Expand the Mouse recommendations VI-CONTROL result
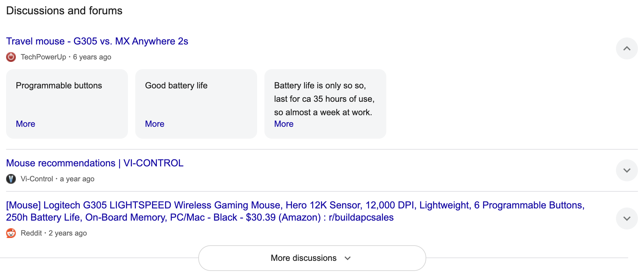Image resolution: width=644 pixels, height=277 pixels. (x=627, y=170)
